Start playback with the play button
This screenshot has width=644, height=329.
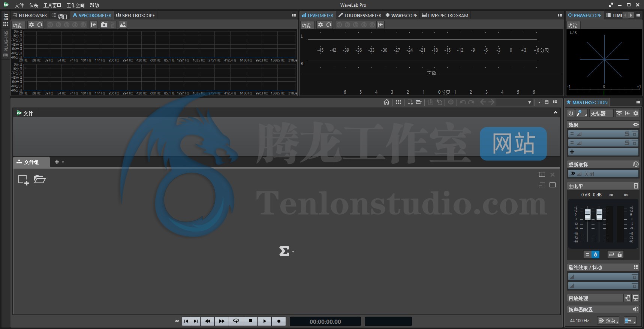tap(265, 321)
